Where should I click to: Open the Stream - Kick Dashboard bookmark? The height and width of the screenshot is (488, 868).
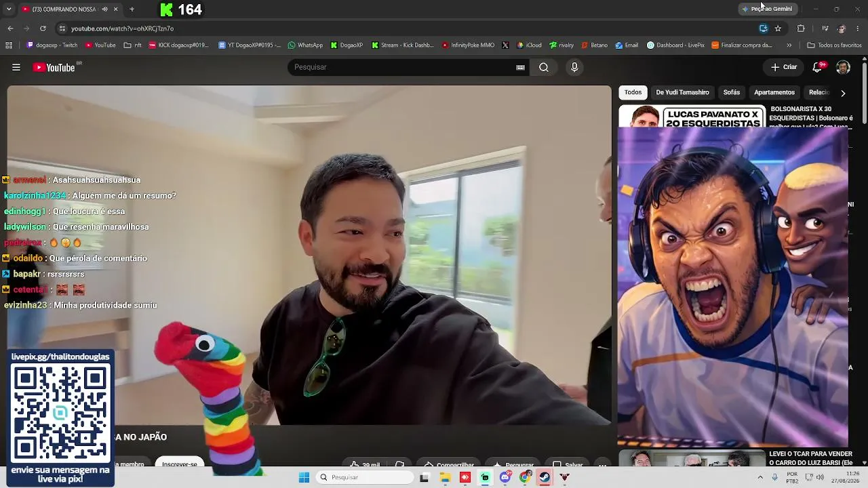point(403,45)
